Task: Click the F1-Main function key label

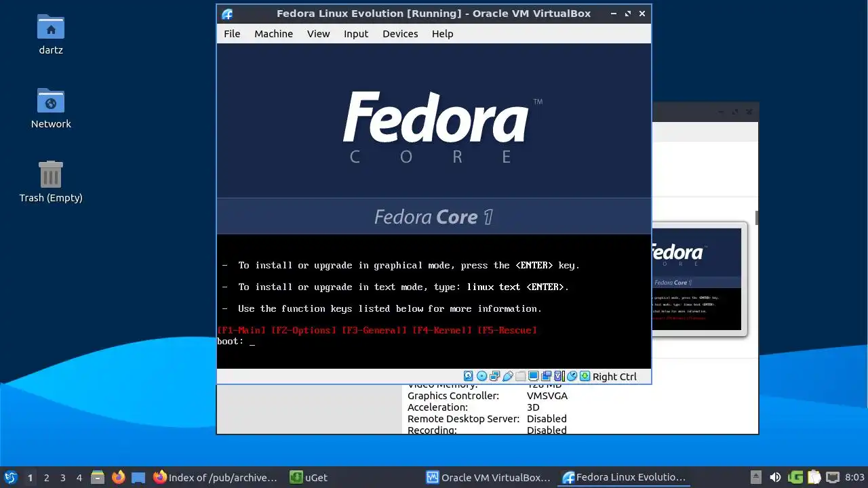Action: coord(241,330)
